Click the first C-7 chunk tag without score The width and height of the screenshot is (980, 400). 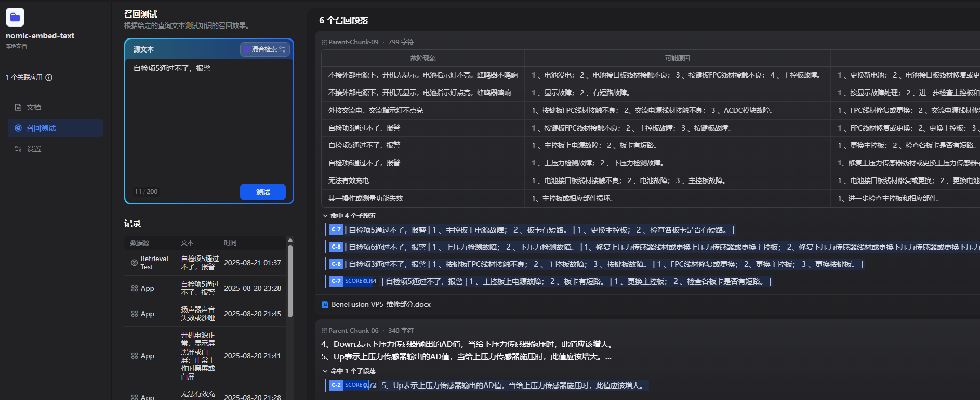point(336,229)
